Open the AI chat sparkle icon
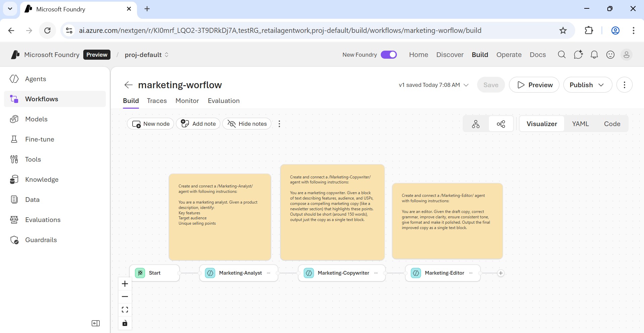Image resolution: width=644 pixels, height=333 pixels. pyautogui.click(x=578, y=55)
